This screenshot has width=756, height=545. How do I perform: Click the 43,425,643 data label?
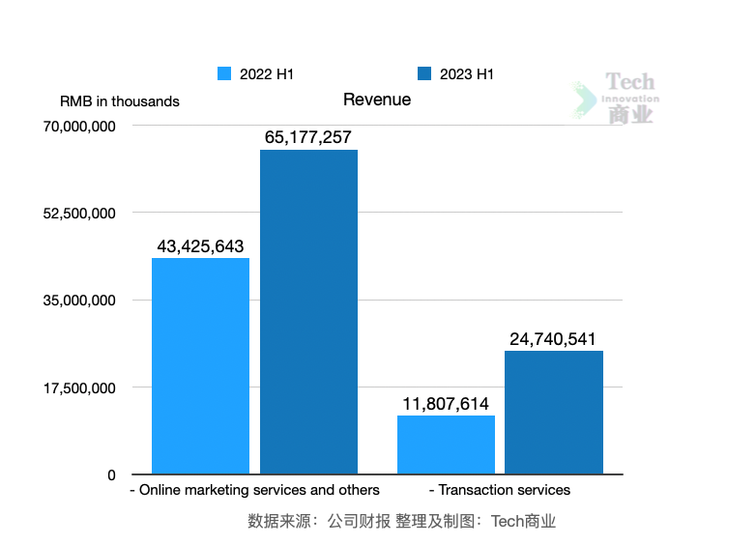(x=200, y=246)
